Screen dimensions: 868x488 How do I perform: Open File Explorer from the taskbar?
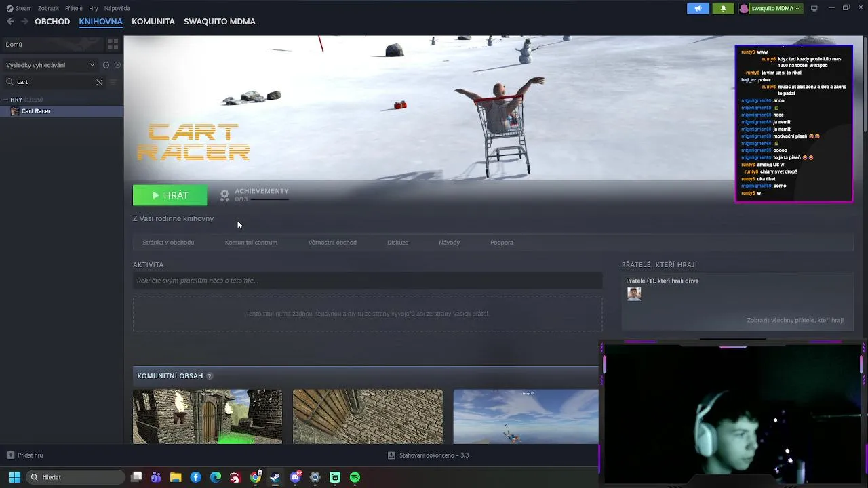point(176,477)
